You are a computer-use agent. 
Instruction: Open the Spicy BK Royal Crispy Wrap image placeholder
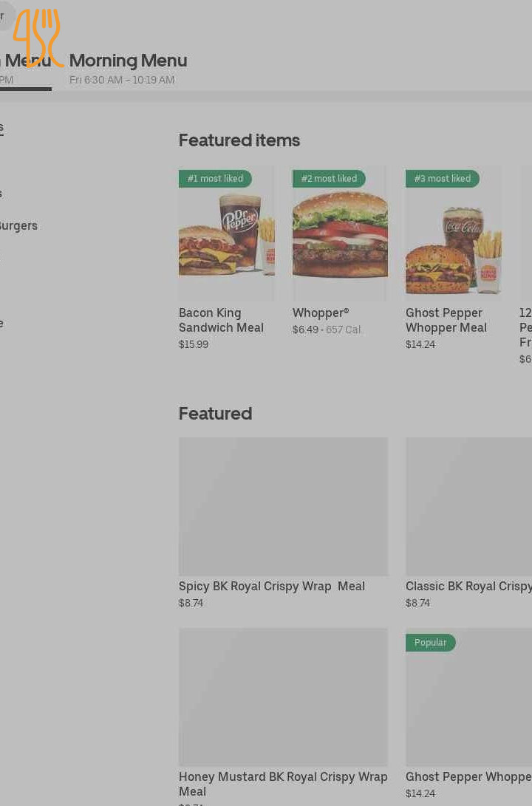point(283,506)
